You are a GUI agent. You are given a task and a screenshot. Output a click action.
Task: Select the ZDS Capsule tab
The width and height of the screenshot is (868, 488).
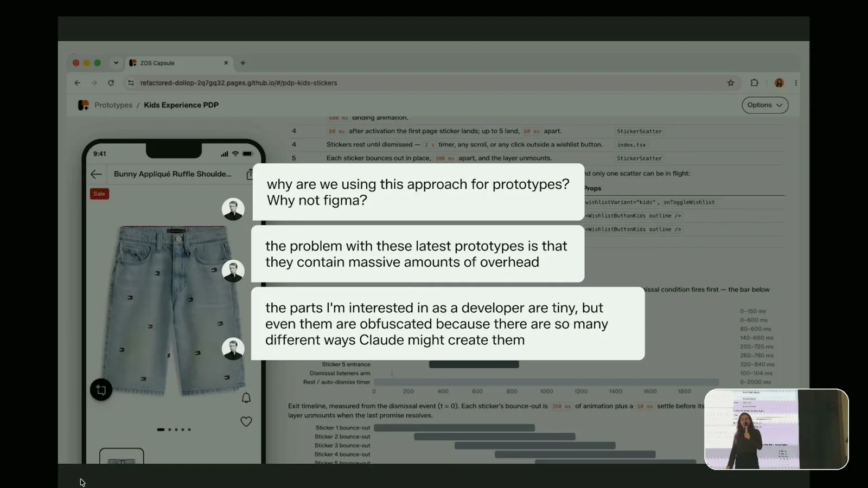(179, 63)
